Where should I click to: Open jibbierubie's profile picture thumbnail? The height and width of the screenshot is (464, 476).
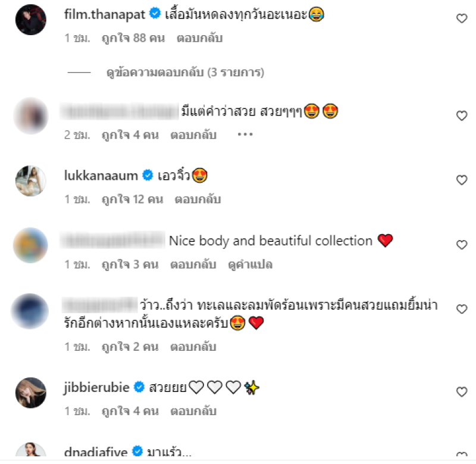click(x=31, y=393)
